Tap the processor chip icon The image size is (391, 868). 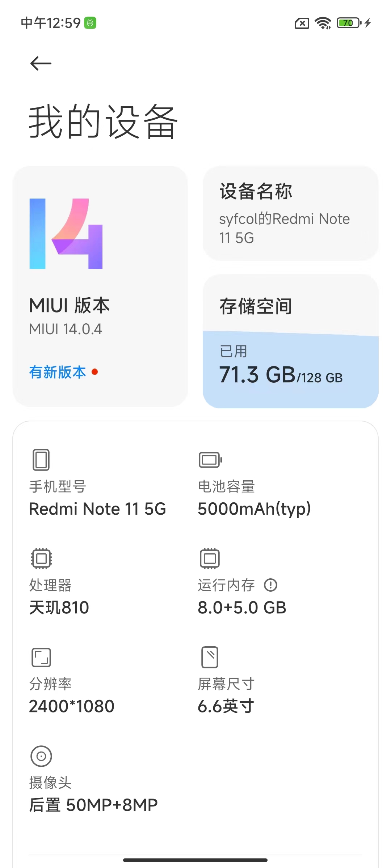[41, 558]
